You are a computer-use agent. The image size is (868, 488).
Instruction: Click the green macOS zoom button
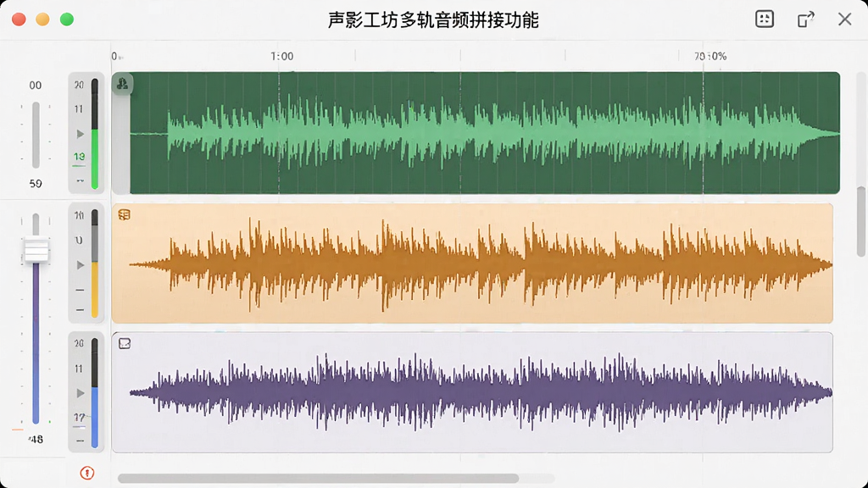[x=67, y=19]
